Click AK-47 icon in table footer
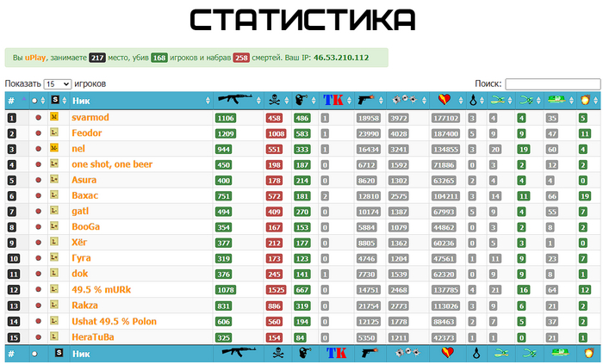The image size is (603, 364). click(x=239, y=351)
